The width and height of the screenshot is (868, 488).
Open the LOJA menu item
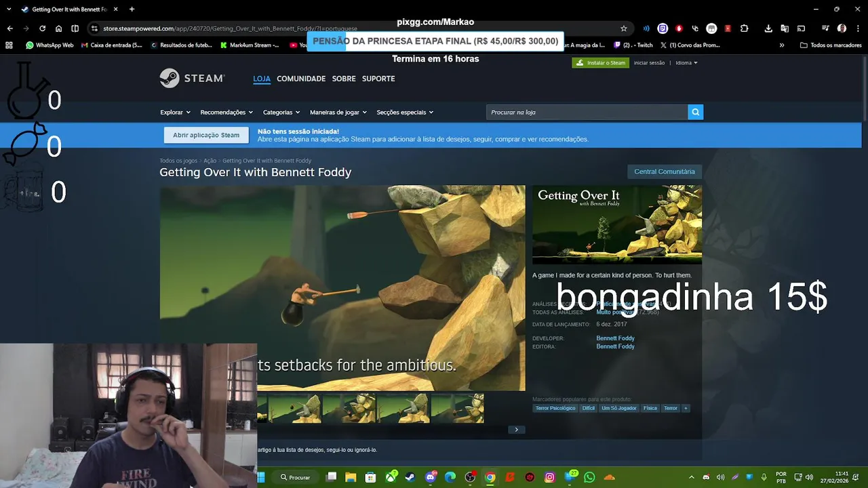262,79
